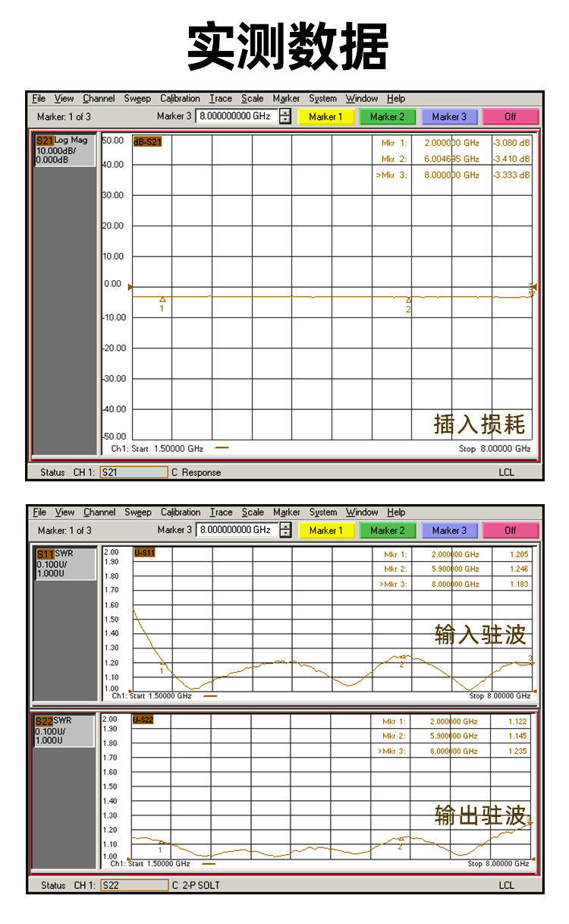The width and height of the screenshot is (569, 924).
Task: Click pink Off button in S21 window
Action: click(511, 117)
